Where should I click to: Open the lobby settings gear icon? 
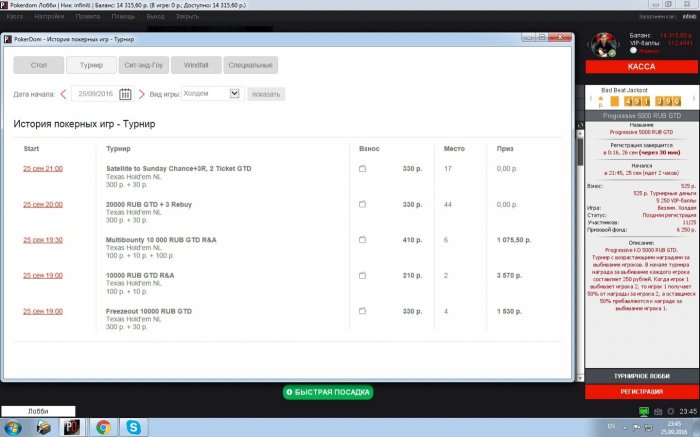click(671, 412)
